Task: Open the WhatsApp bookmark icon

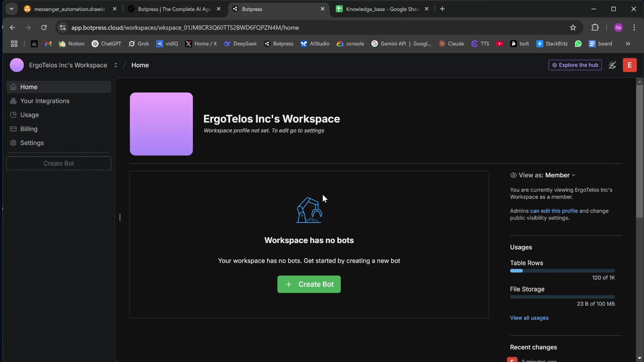Action: [578, 44]
